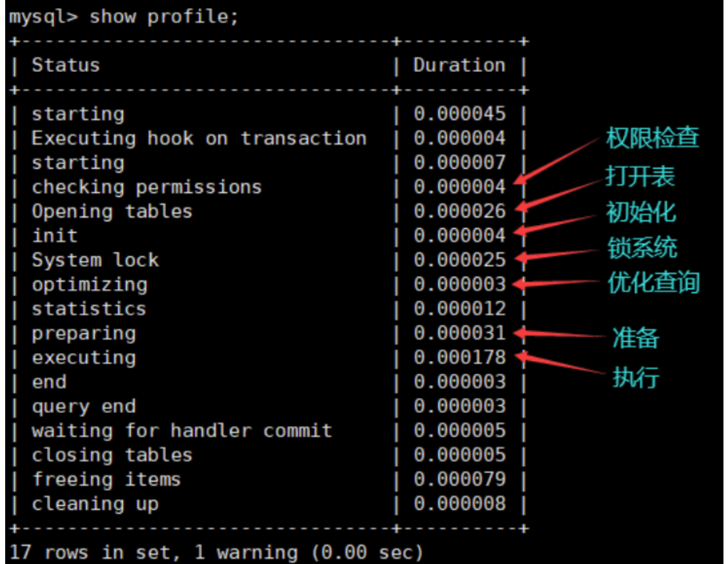Viewport: 728px width, 564px height.
Task: Click the 'freeing items' status text
Action: click(106, 480)
